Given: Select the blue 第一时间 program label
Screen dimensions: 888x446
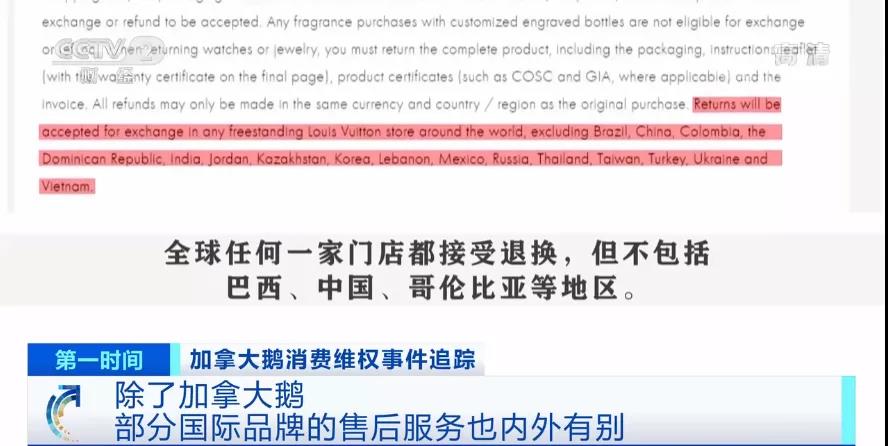Looking at the screenshot, I should 99,360.
